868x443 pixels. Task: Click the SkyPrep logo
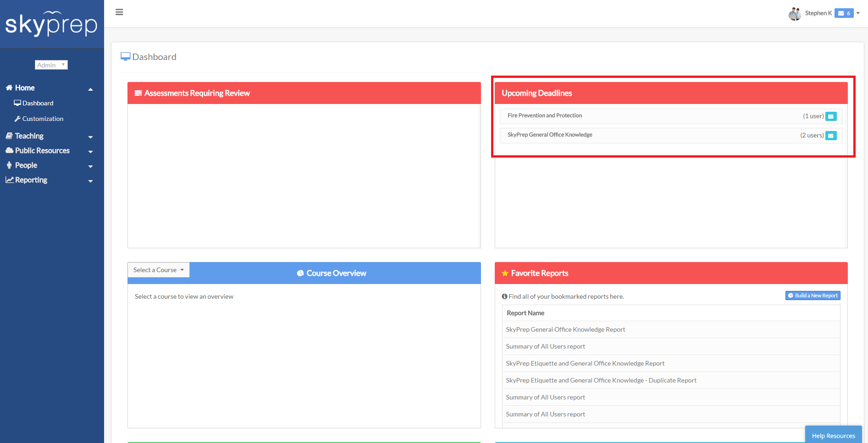coord(51,24)
